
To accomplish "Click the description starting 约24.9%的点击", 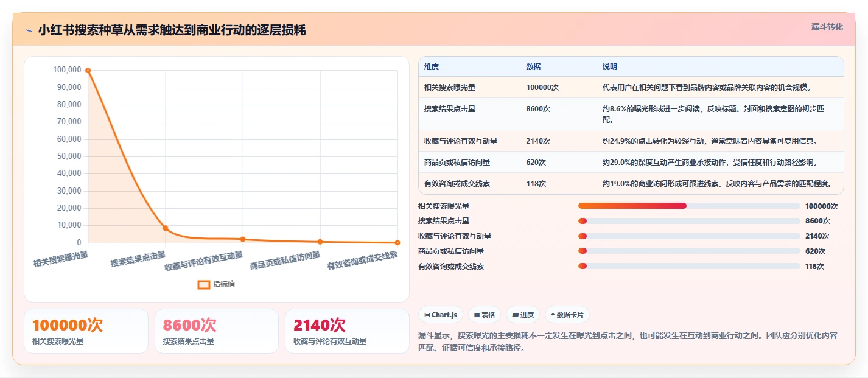I will click(x=710, y=141).
